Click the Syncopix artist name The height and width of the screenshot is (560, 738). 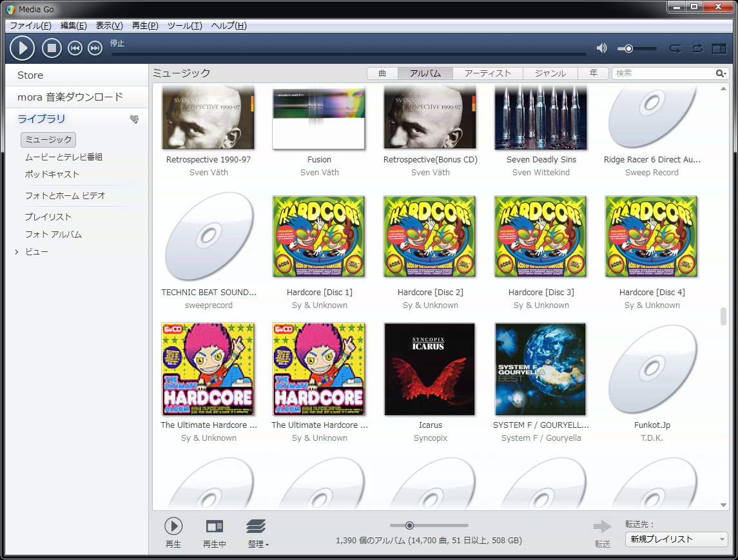430,438
